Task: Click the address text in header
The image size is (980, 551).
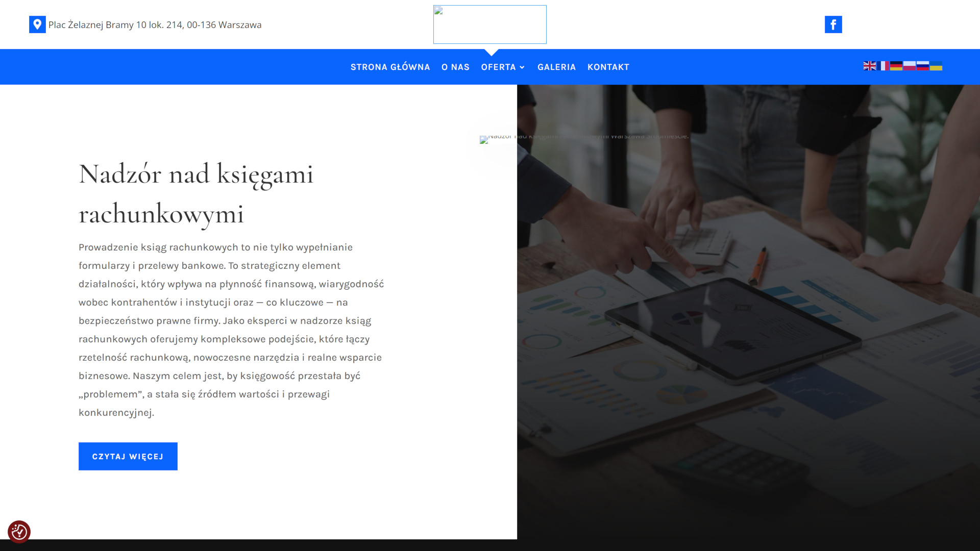Action: (x=155, y=24)
